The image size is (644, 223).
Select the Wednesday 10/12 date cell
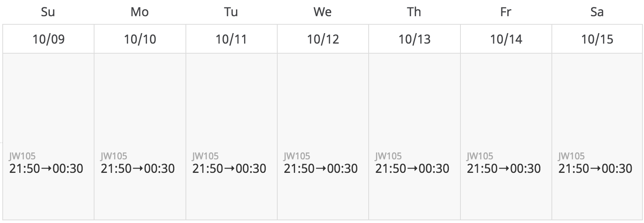pos(323,39)
